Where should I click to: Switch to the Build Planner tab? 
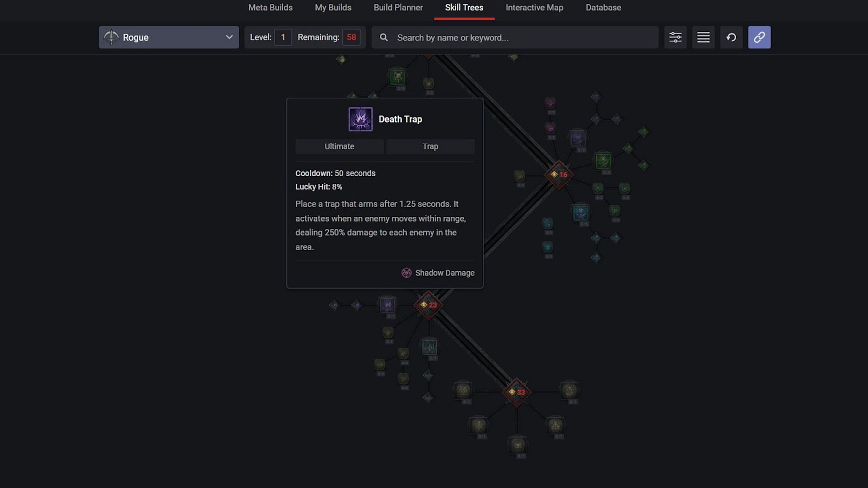coord(398,8)
